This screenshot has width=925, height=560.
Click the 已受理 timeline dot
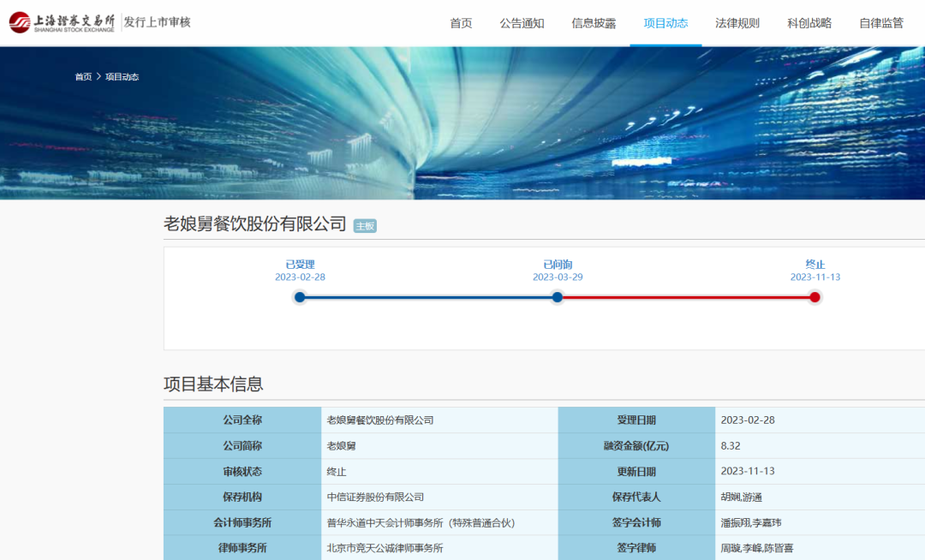click(299, 297)
